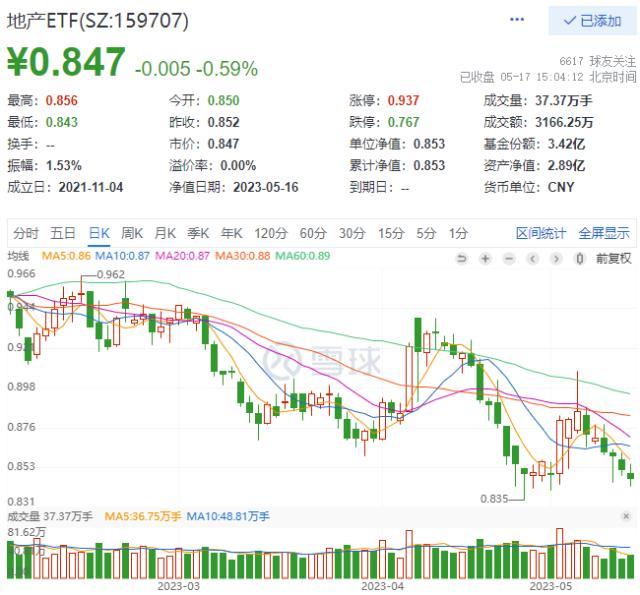Zoom out the chart with minus icon
The height and width of the screenshot is (595, 640).
pyautogui.click(x=509, y=258)
